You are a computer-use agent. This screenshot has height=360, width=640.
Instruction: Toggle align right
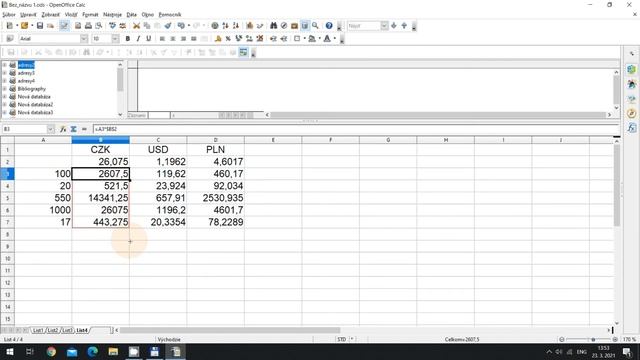click(183, 38)
